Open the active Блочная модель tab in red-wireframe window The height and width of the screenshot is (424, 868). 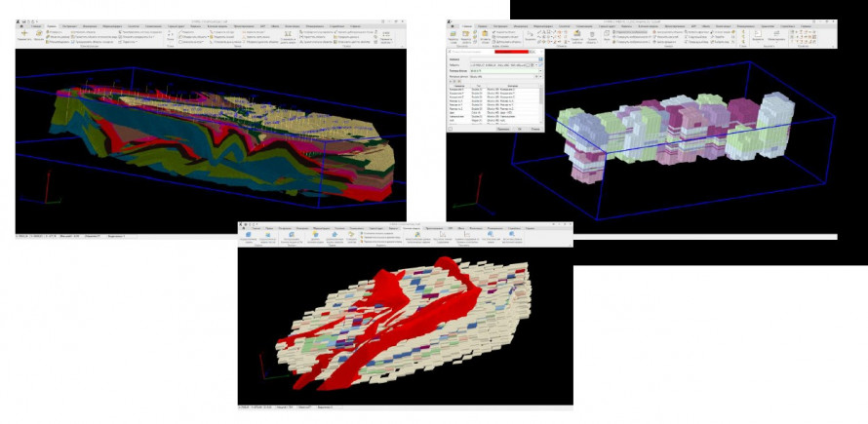point(412,228)
